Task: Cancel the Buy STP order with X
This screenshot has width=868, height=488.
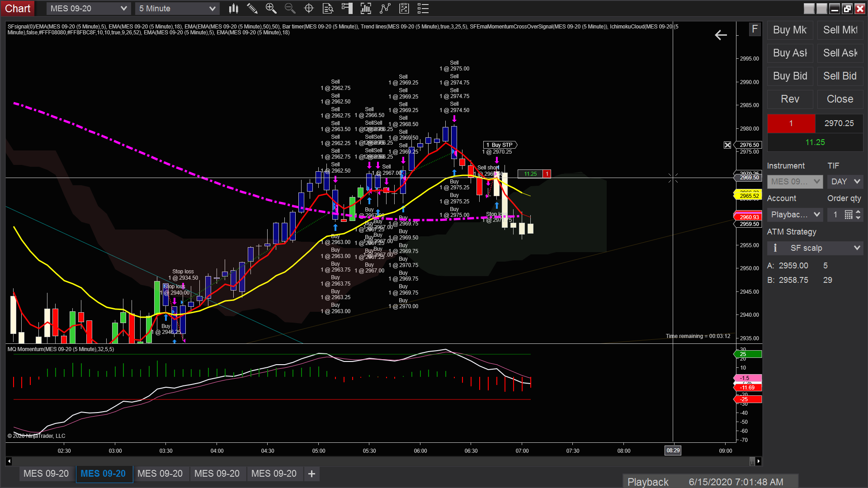Action: coord(727,145)
